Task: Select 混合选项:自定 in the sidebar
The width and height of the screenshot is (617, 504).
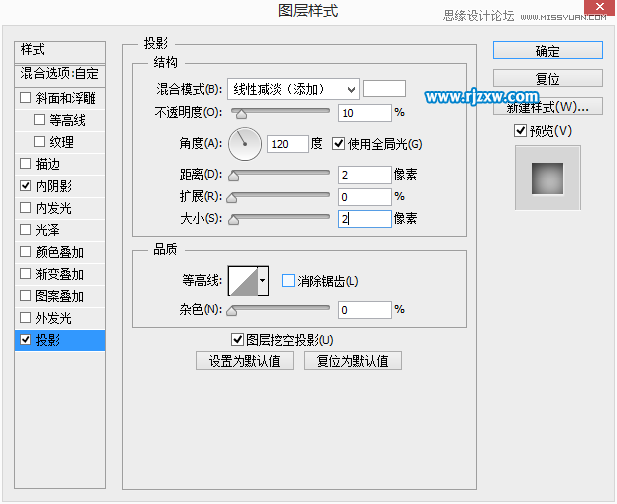Action: pos(60,75)
